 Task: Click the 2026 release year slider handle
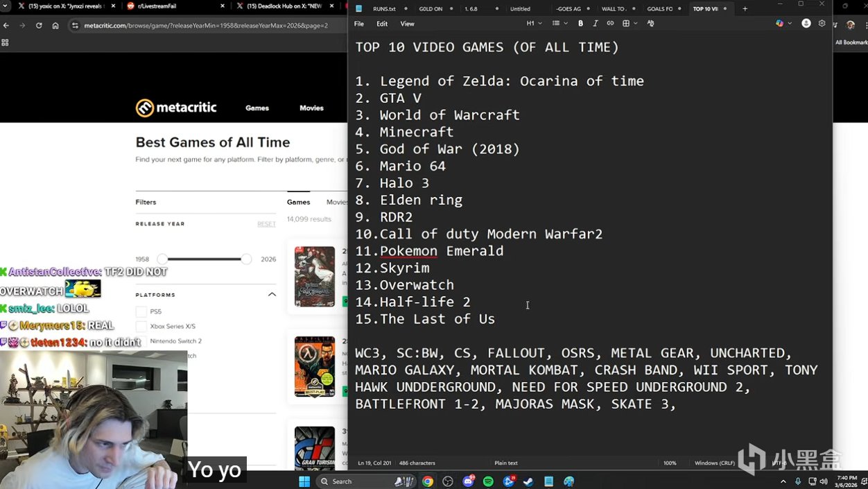(x=246, y=259)
